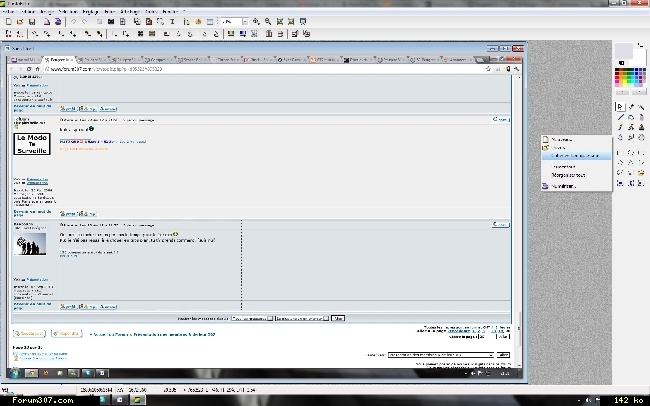
Task: Select the arrow Selection tool in palette
Action: 620,106
